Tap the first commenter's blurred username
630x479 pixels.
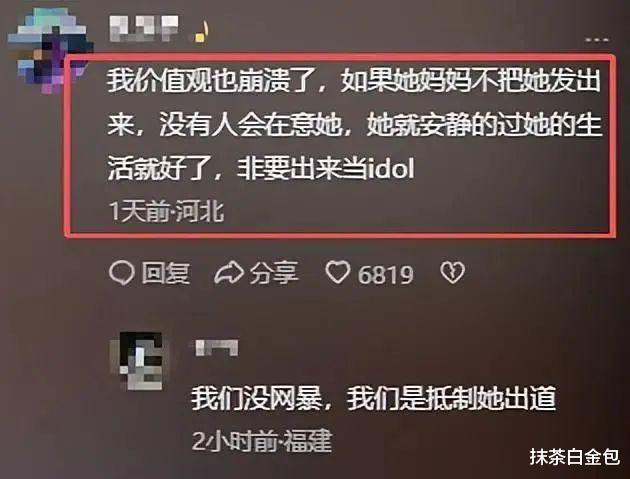(x=143, y=29)
